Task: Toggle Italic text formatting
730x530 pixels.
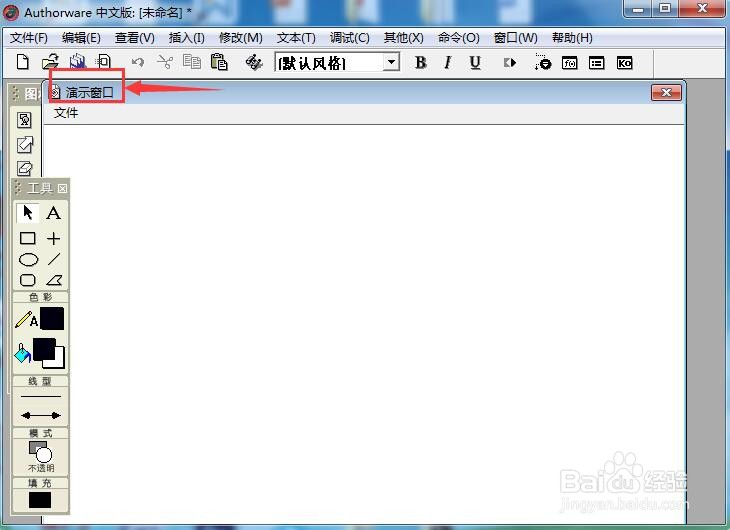Action: click(447, 62)
